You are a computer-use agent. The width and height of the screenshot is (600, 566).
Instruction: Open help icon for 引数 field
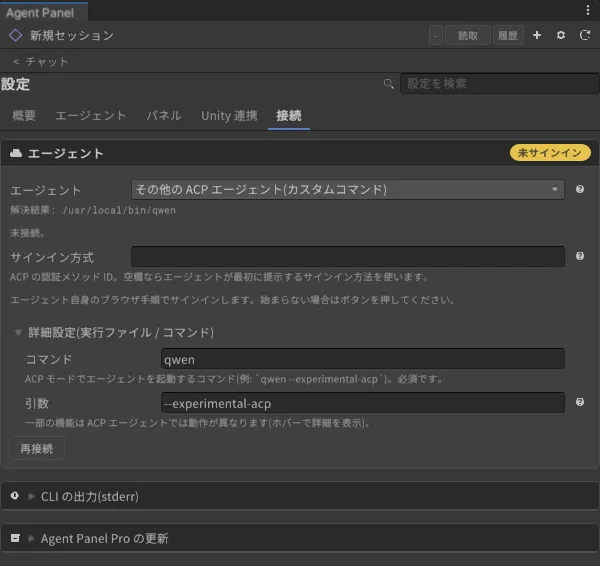(580, 402)
